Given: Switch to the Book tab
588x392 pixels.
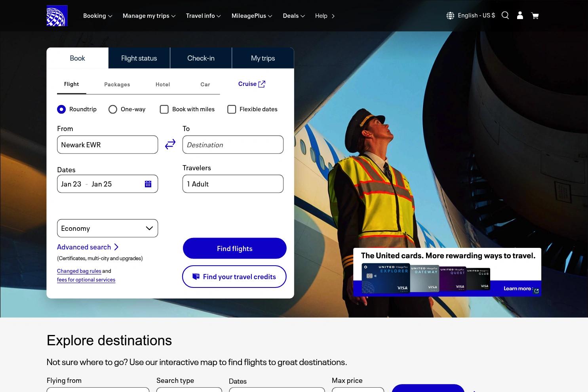Looking at the screenshot, I should pos(78,58).
